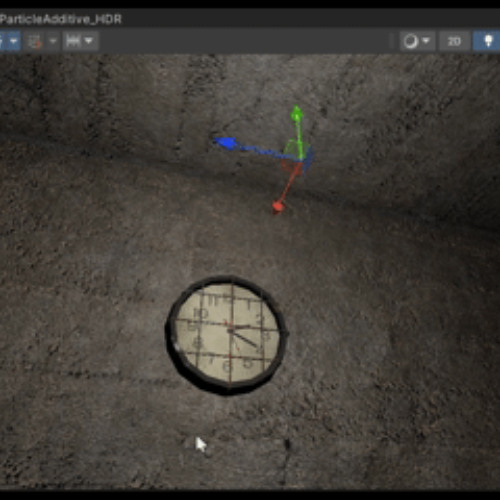Screen dimensions: 500x500
Task: Click the draw mode shading sphere icon
Action: (x=411, y=41)
